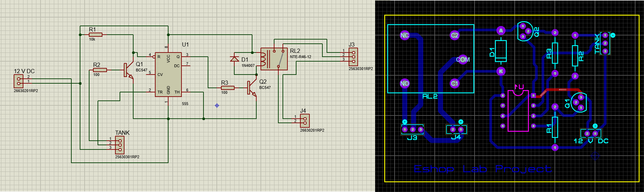
Task: Click the U1 reference label in schematic
Action: click(x=185, y=45)
